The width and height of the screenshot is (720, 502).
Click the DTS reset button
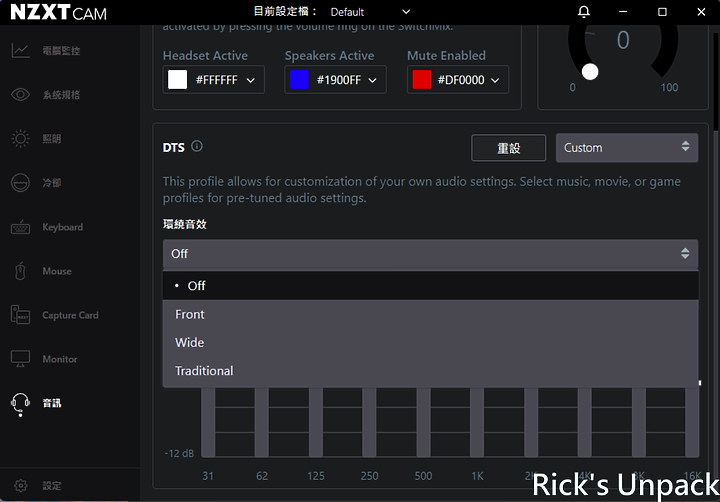pyautogui.click(x=509, y=148)
